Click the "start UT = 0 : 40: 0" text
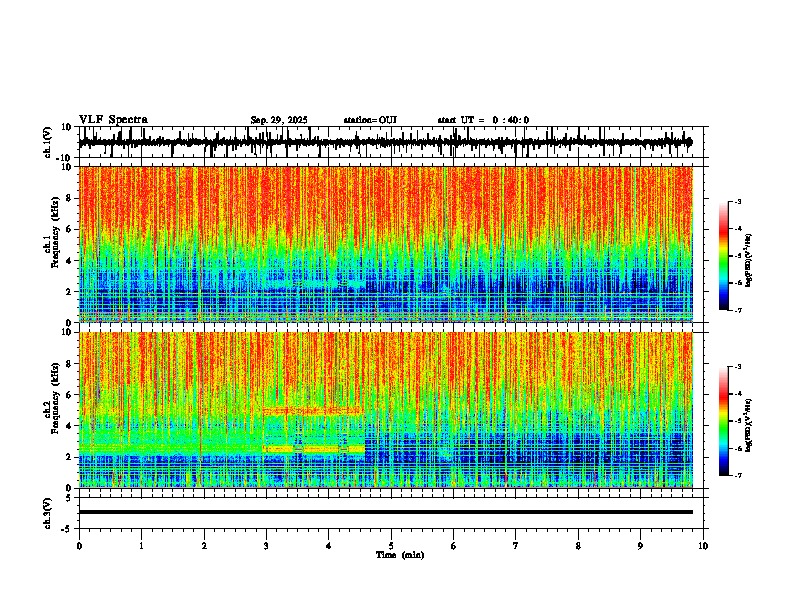The height and width of the screenshot is (612, 792). tap(483, 120)
